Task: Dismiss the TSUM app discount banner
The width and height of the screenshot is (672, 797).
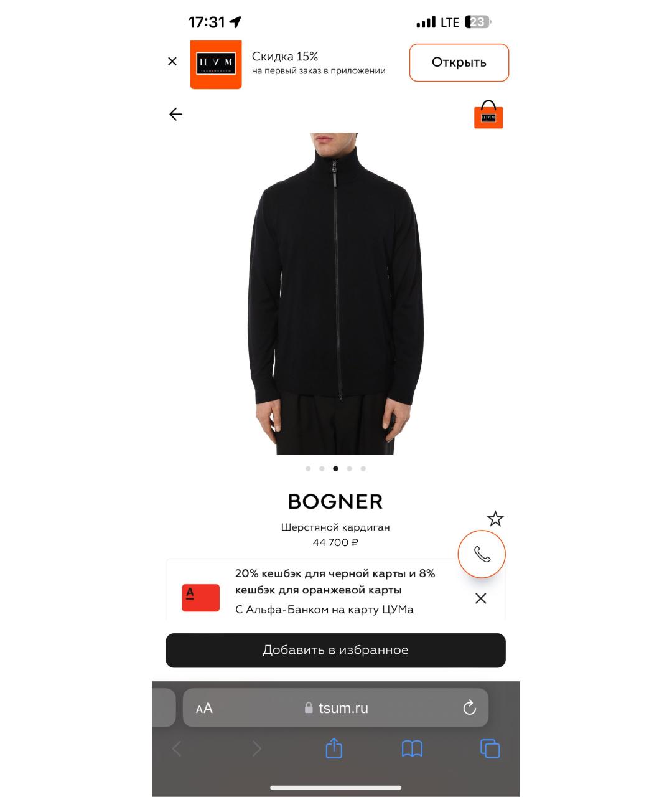Action: tap(172, 62)
